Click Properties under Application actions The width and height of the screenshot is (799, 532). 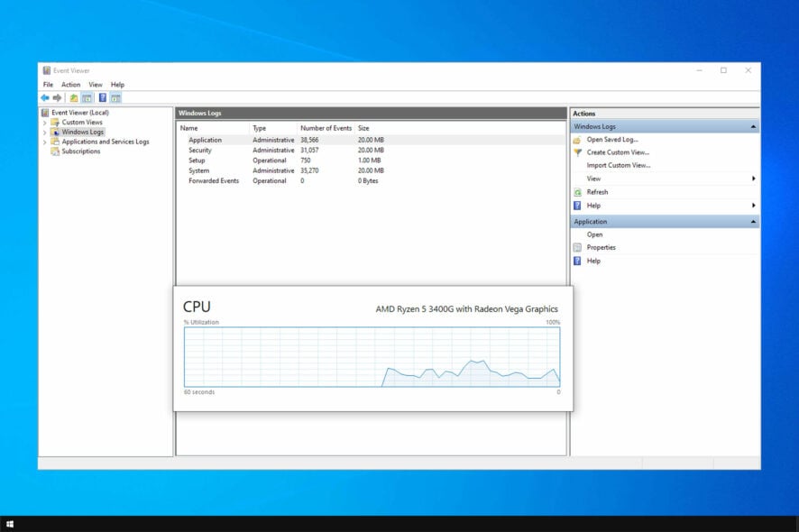602,248
